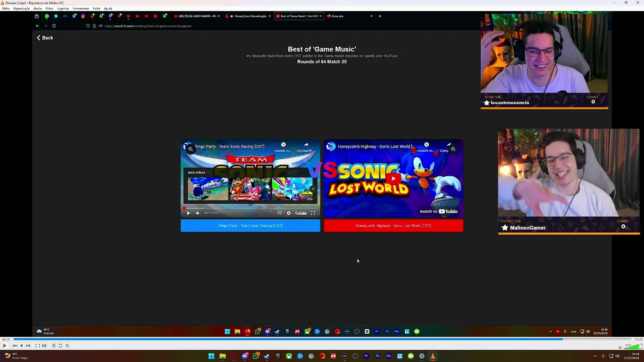Play the Bingo Party YouTube embed
The image size is (644, 362).
[x=188, y=213]
